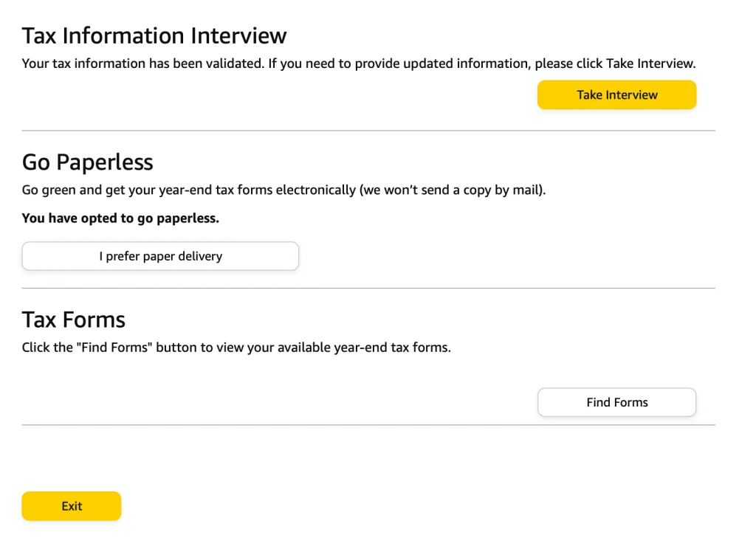Viewport: 756px width, 549px height.
Task: Click the bold paperless opt-in status message
Action: [120, 218]
